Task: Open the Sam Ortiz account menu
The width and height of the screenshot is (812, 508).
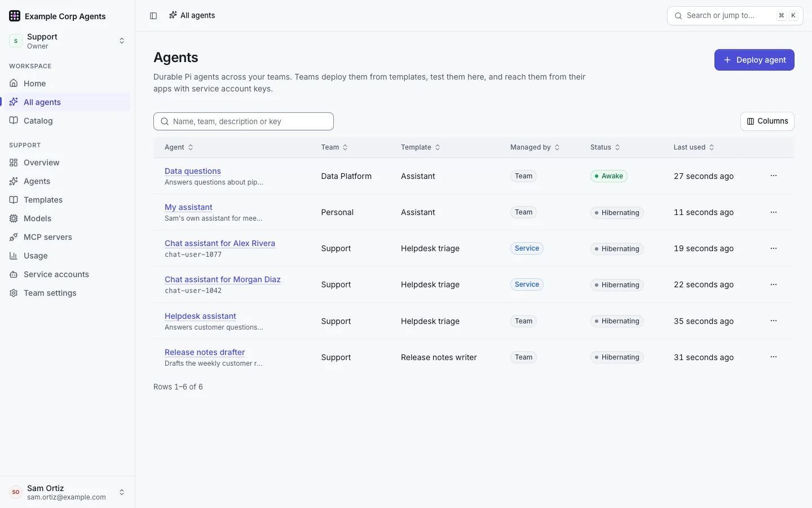Action: coord(68,492)
